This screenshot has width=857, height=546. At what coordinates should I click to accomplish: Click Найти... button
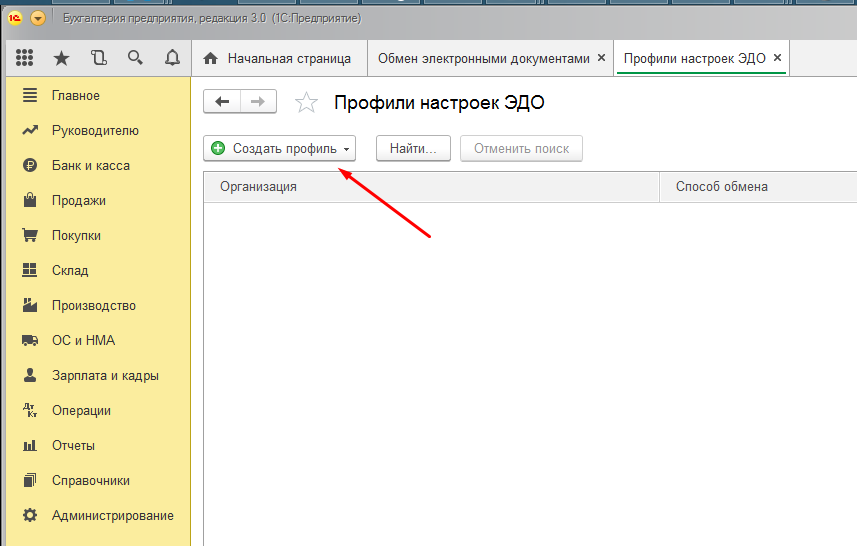coord(413,149)
